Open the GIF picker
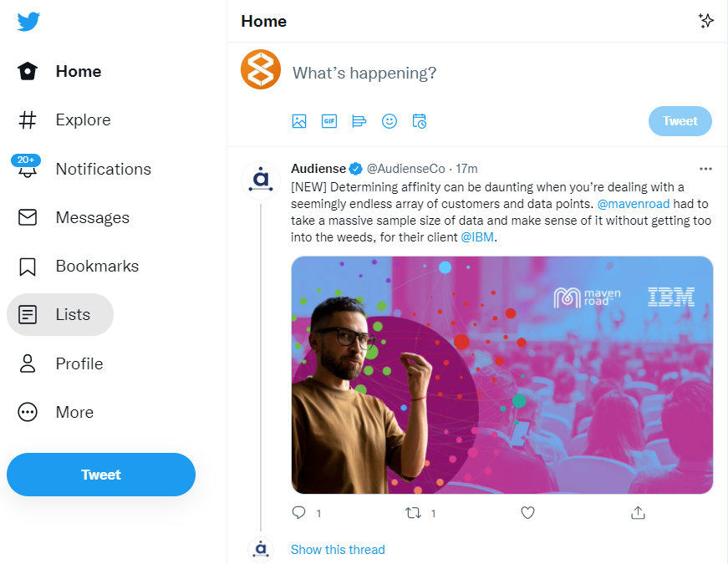 [329, 121]
